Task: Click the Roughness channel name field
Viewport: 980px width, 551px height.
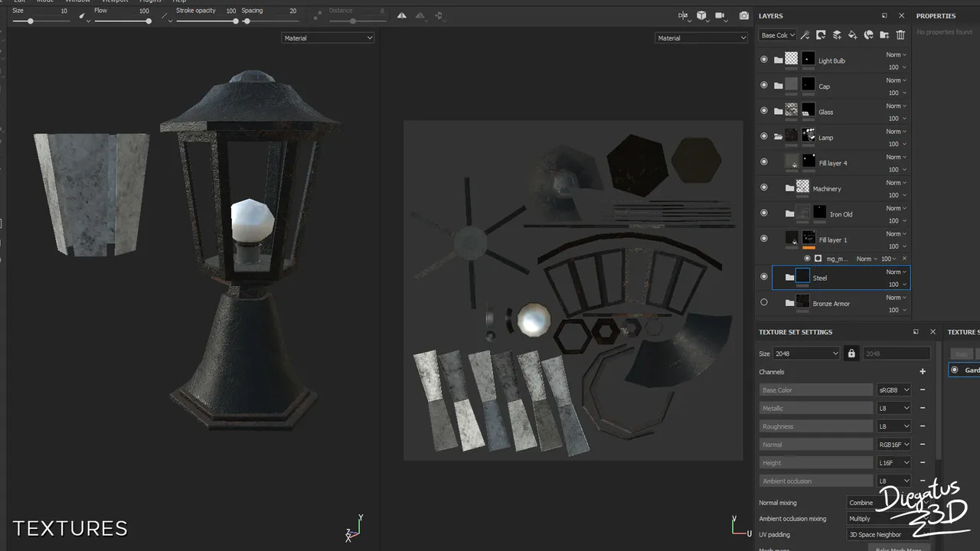Action: click(x=815, y=426)
